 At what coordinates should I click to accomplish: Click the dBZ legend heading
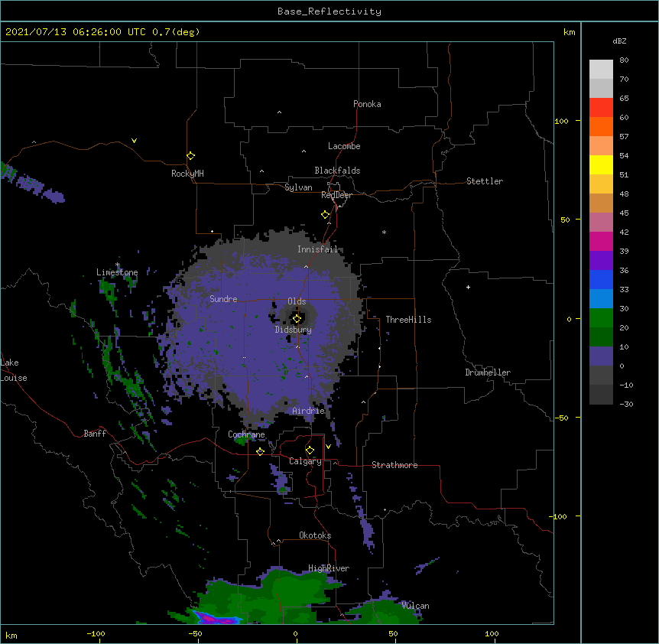point(619,41)
